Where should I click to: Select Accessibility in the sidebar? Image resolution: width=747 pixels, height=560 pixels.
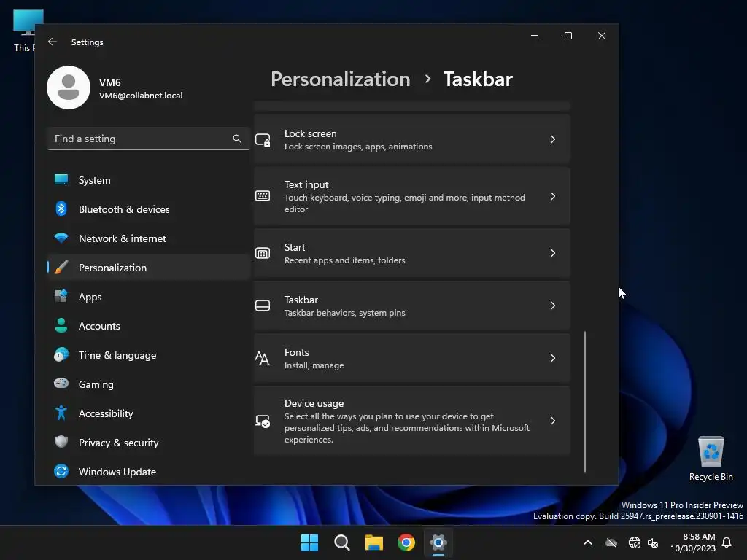(x=149, y=413)
